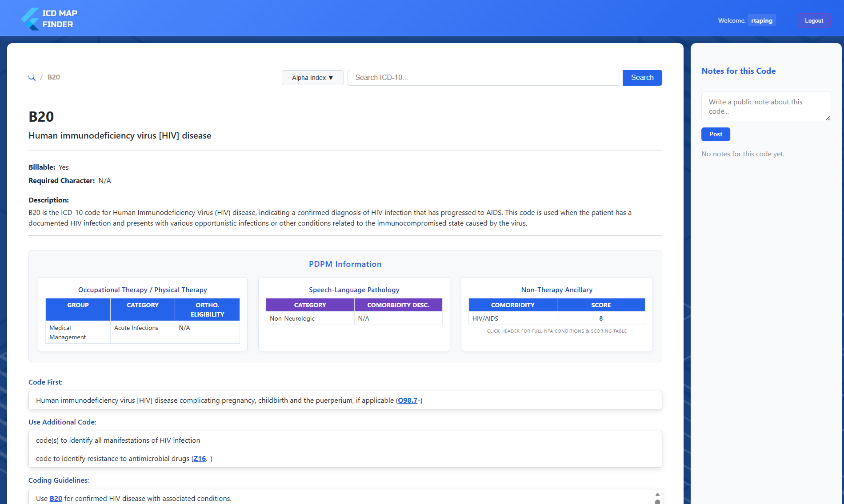844x504 pixels.
Task: Open the O98.7 code link under Code First
Action: [407, 400]
